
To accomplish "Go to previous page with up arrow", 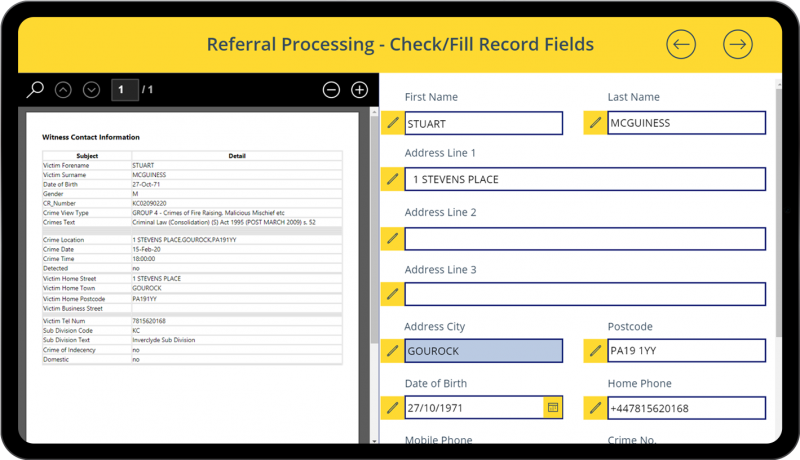I will click(64, 90).
